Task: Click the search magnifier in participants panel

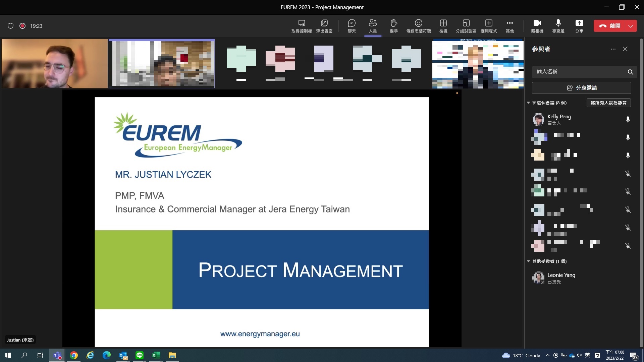Action: tap(631, 72)
